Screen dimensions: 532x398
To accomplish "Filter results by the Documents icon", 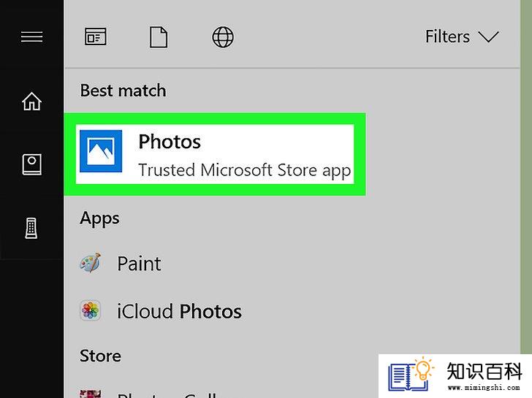I will [x=159, y=37].
